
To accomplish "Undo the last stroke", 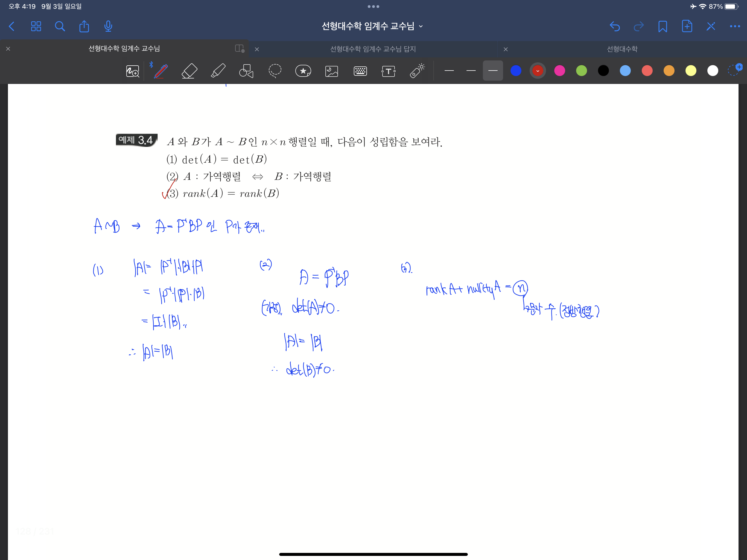I will (615, 26).
